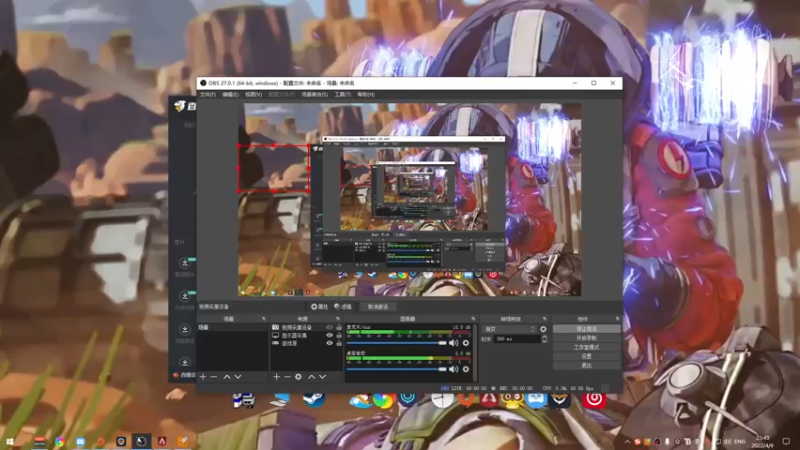Open the 场景集合(S) menu
Screen dimensions: 800x450
click(x=314, y=94)
